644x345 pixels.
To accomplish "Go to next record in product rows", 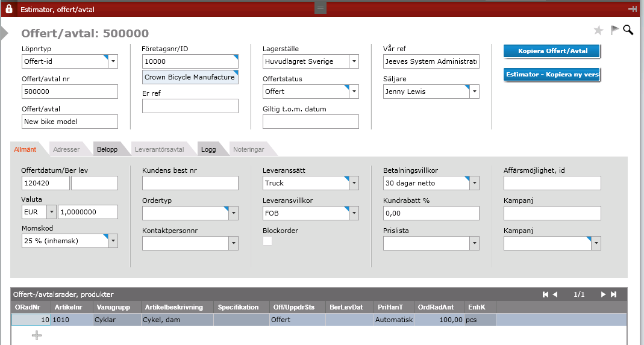I will [x=604, y=294].
